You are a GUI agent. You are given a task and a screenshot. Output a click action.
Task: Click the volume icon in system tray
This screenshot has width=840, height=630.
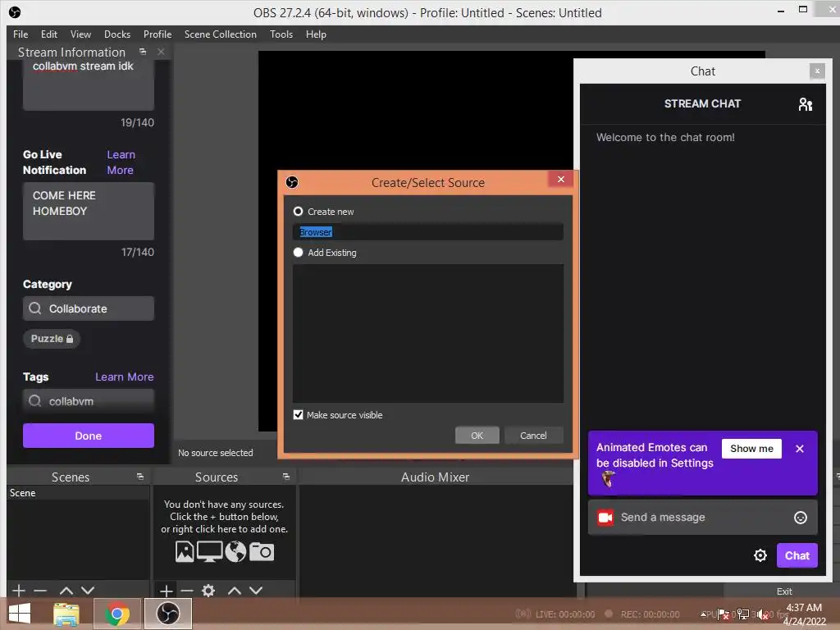click(x=762, y=614)
